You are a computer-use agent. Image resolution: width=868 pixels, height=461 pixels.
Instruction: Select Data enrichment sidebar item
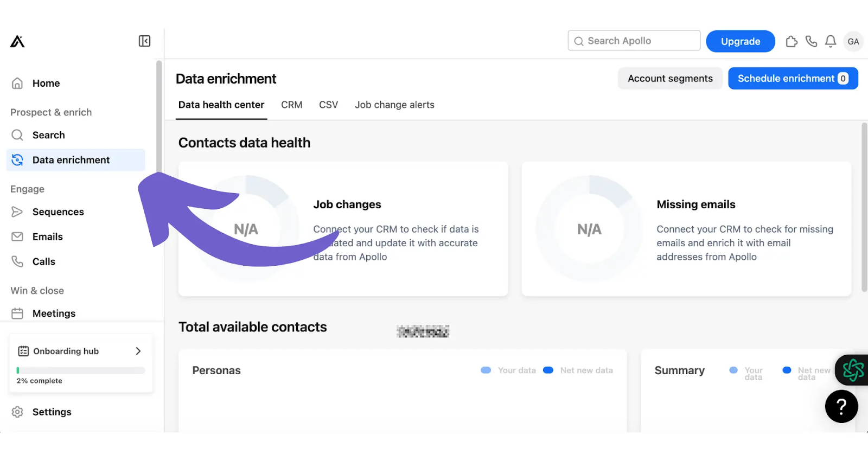tap(76, 160)
